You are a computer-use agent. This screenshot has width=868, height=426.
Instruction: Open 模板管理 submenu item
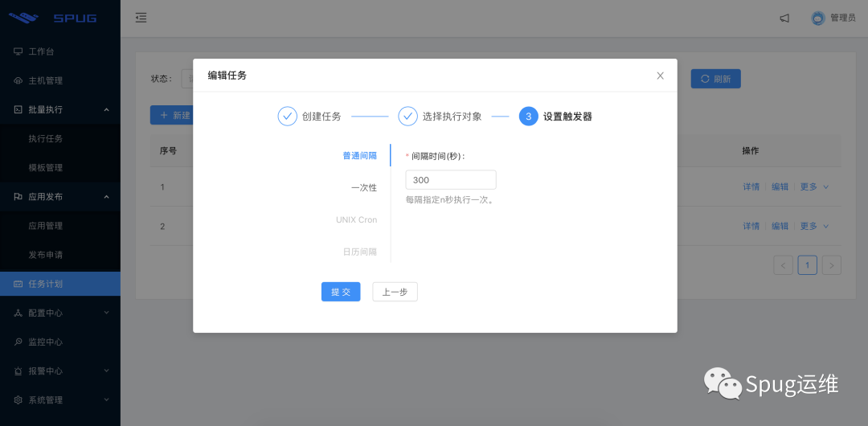coord(59,167)
